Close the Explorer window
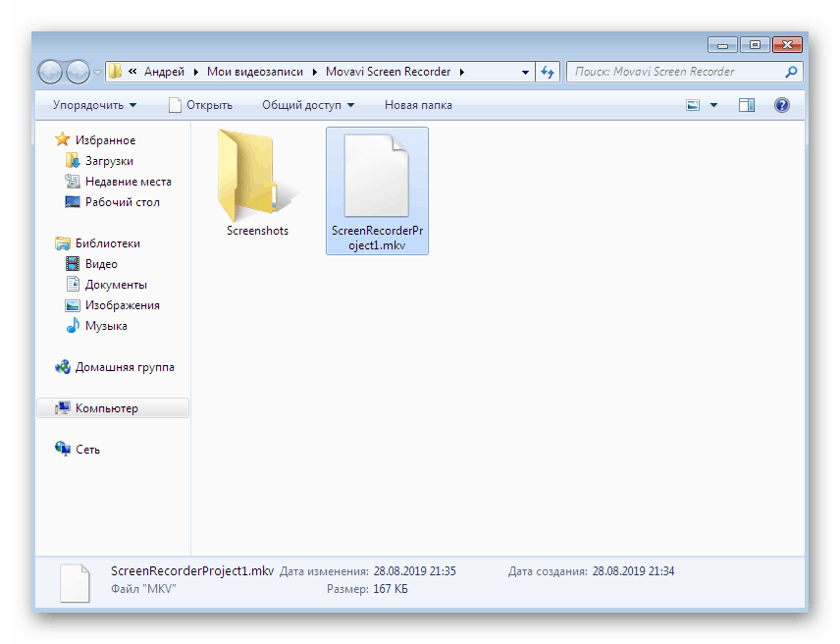The height and width of the screenshot is (644, 840). [x=787, y=45]
